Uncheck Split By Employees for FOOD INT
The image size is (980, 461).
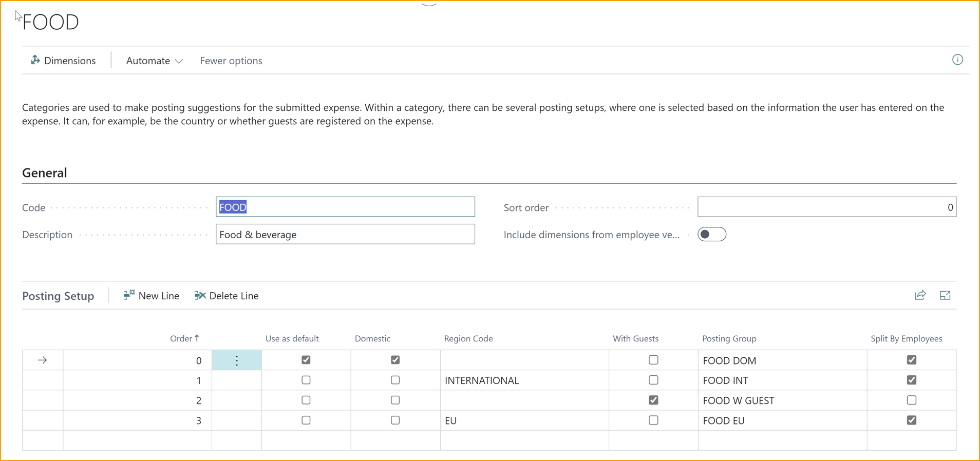click(x=912, y=380)
